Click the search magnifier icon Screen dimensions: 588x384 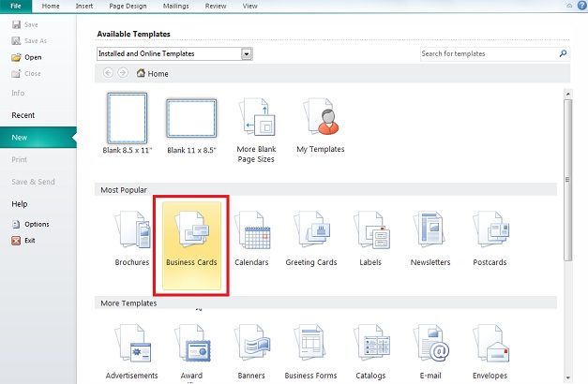563,53
